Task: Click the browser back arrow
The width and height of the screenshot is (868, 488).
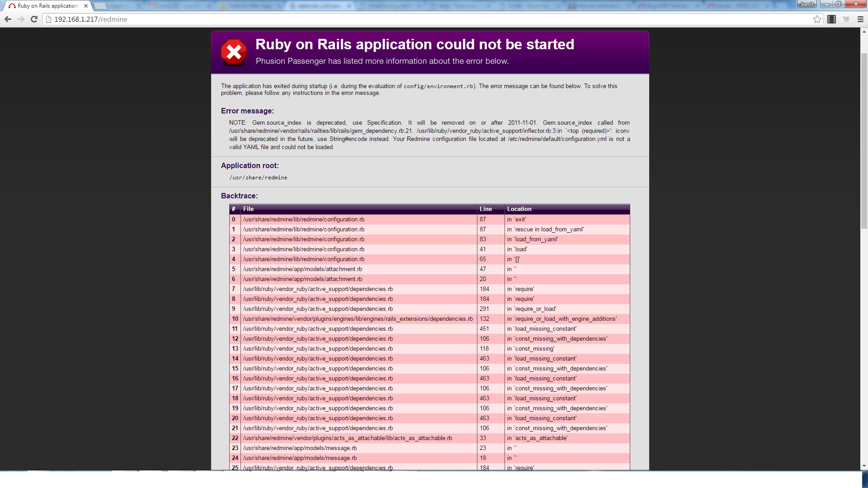Action: pyautogui.click(x=8, y=19)
